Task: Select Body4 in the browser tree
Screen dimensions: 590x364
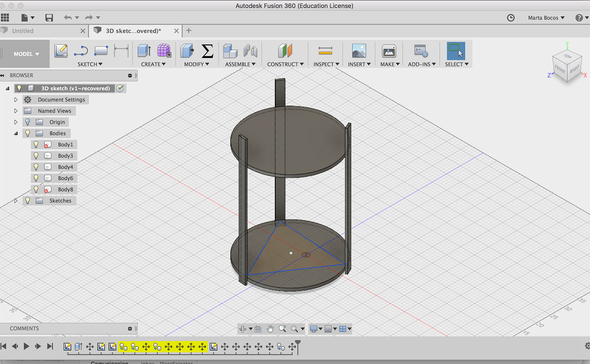Action: [x=66, y=167]
